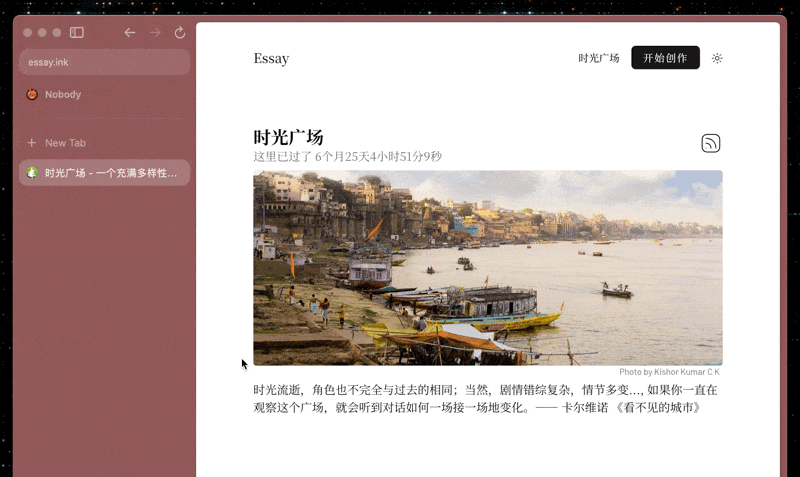Click the Essay logo
The height and width of the screenshot is (477, 800).
[271, 59]
